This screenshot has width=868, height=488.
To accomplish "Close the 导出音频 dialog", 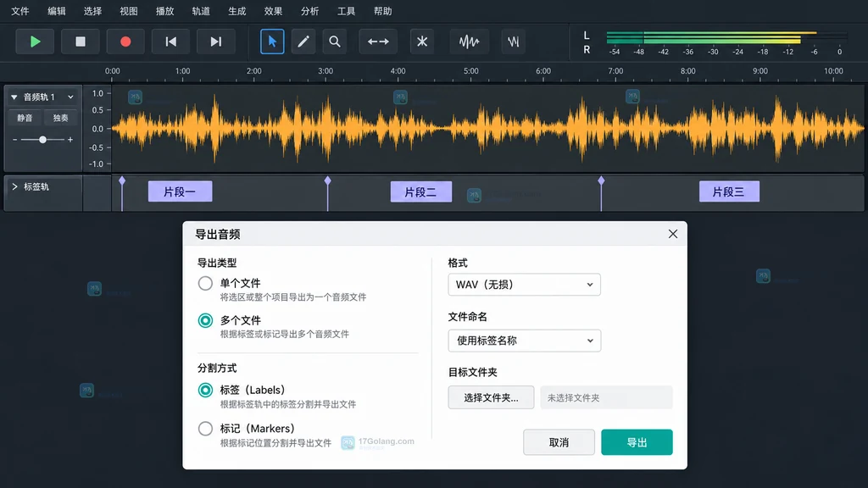I will [x=672, y=234].
